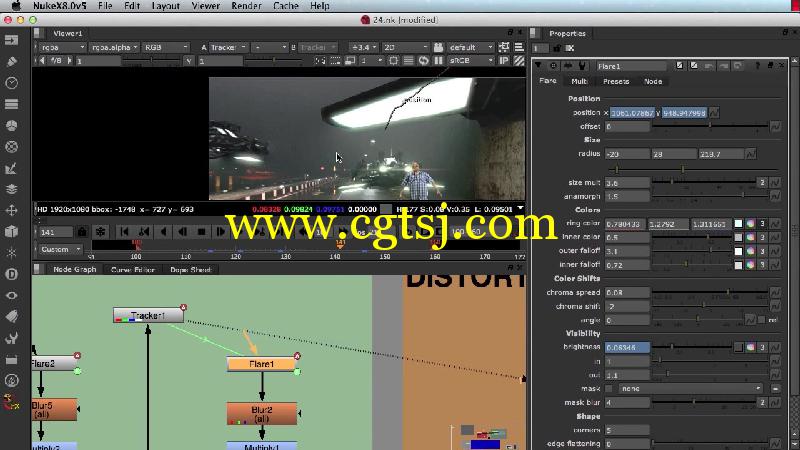The image size is (800, 450).
Task: Toggle the IP input process button
Action: 504,61
